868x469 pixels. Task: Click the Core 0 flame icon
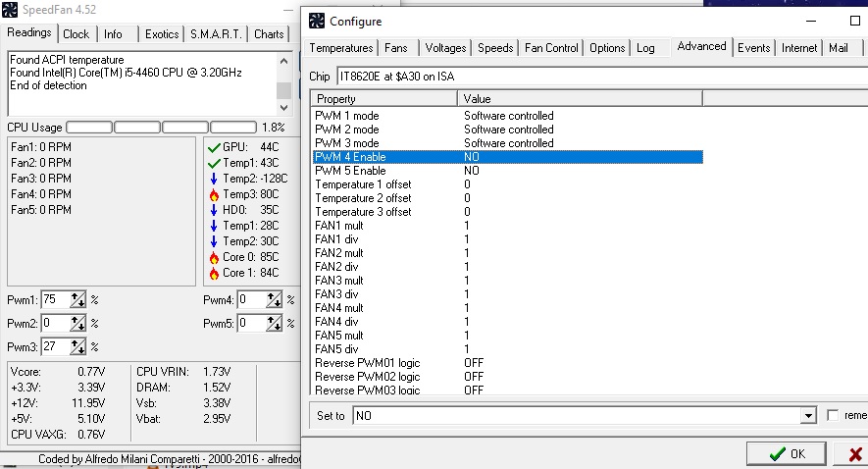click(x=214, y=257)
